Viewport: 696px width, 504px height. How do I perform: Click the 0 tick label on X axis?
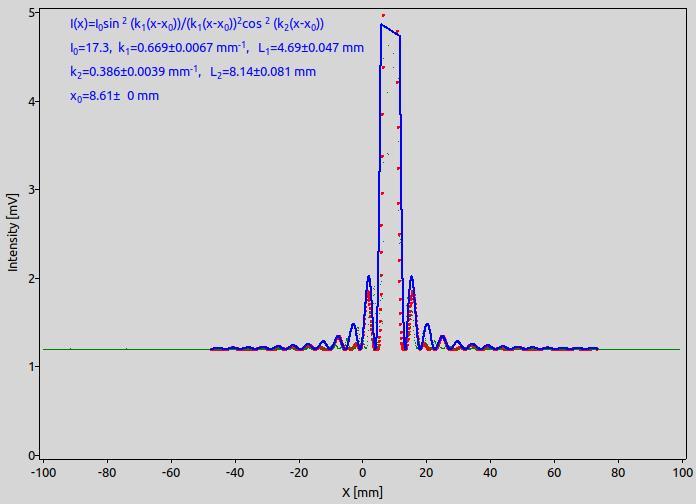click(363, 472)
